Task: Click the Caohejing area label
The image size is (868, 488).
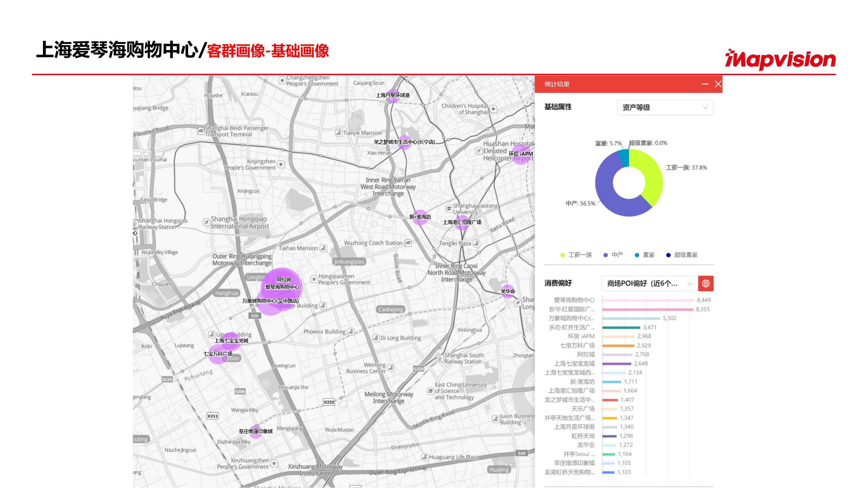Action: [390, 309]
